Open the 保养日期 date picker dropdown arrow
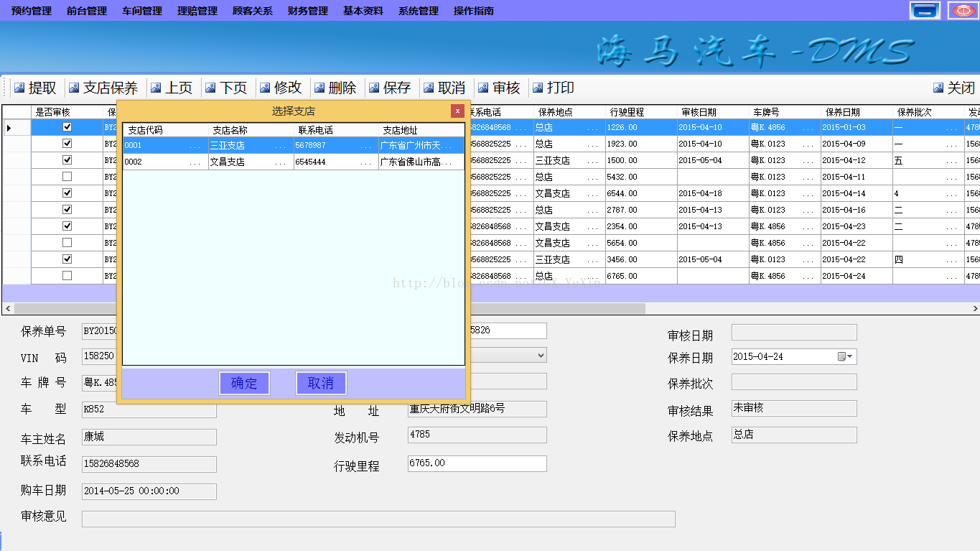This screenshot has height=551, width=980. pos(851,356)
